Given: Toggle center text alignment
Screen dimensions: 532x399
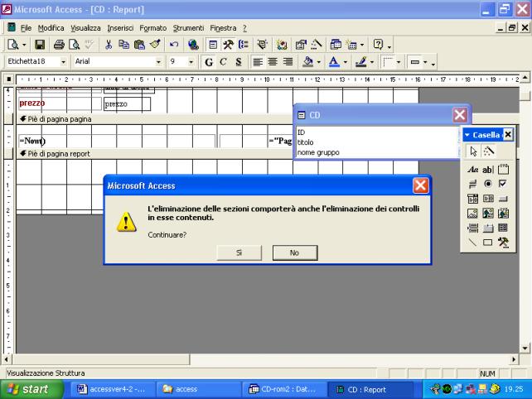Looking at the screenshot, I should 273,62.
